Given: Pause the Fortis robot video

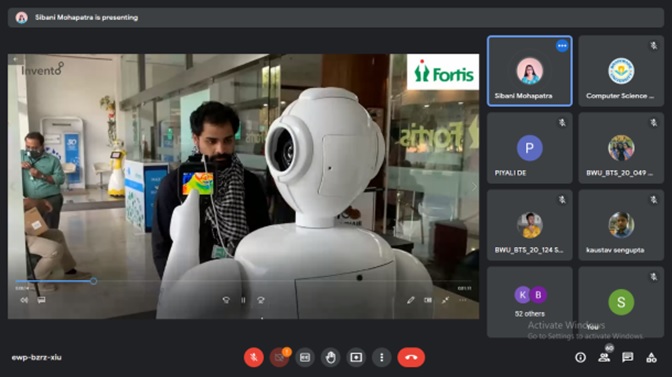Looking at the screenshot, I should (243, 300).
